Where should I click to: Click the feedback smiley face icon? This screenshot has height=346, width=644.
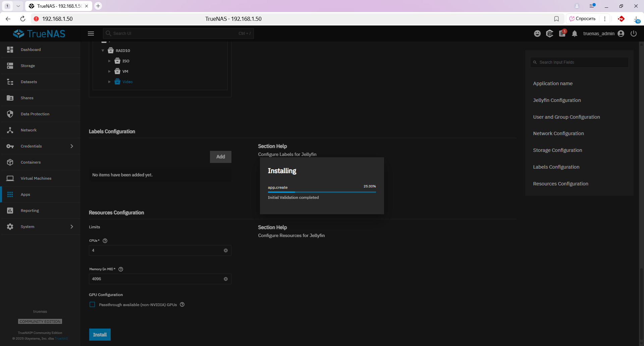537,34
